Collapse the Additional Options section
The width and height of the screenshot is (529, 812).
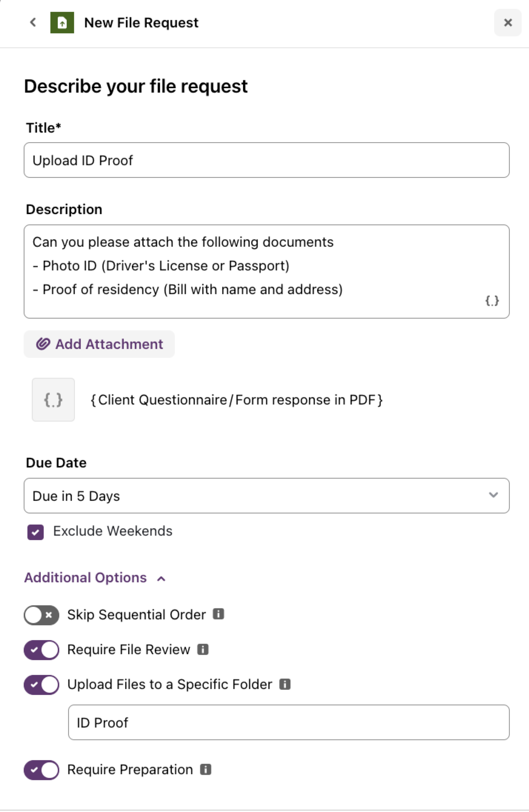(x=95, y=578)
